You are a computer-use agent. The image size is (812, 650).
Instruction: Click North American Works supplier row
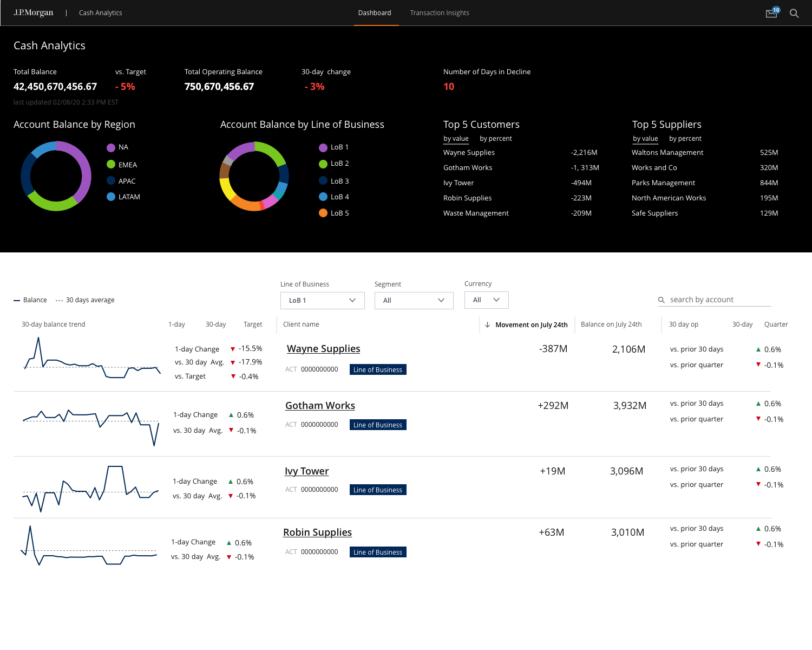[705, 198]
